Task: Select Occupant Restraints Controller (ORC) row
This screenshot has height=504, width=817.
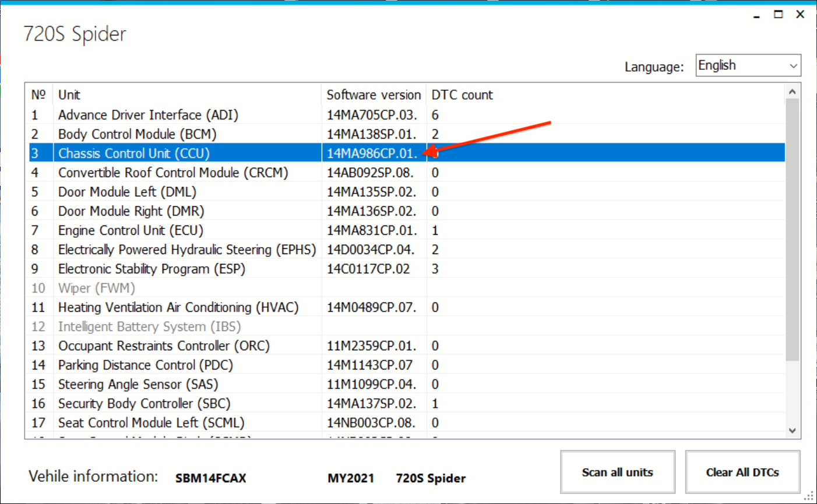Action: tap(407, 346)
